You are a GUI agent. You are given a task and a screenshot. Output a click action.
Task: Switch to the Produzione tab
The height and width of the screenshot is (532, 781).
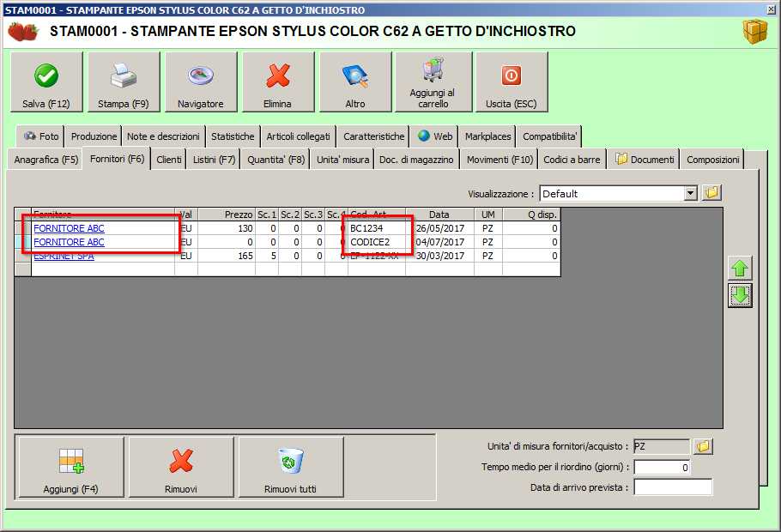coord(94,136)
